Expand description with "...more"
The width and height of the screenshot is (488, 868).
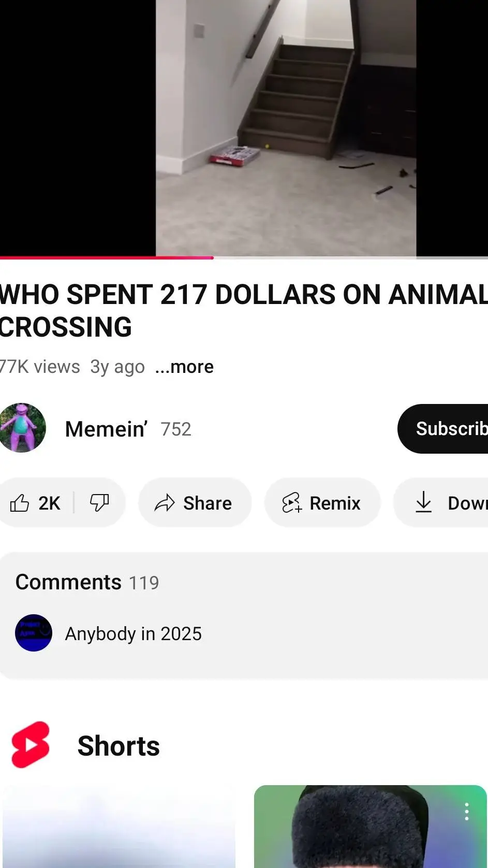tap(184, 367)
